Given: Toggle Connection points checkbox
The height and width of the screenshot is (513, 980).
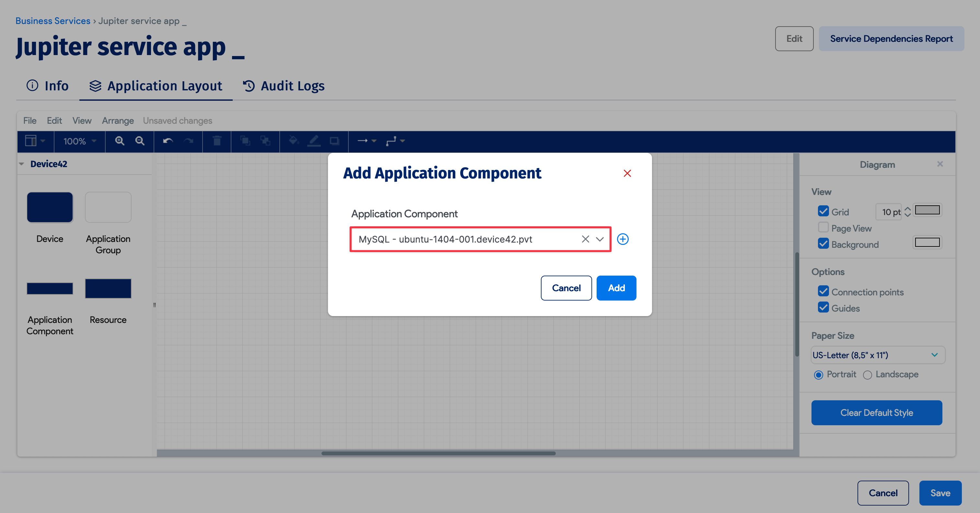Looking at the screenshot, I should [x=823, y=291].
